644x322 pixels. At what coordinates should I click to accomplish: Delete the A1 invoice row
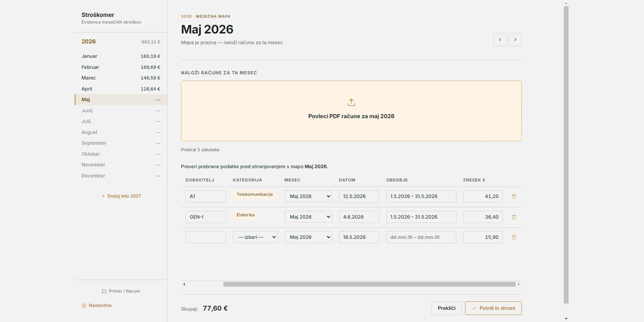click(514, 197)
